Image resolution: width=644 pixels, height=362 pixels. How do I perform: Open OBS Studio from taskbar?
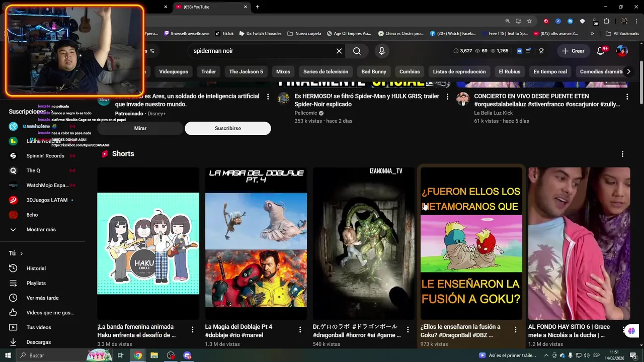coord(171,355)
